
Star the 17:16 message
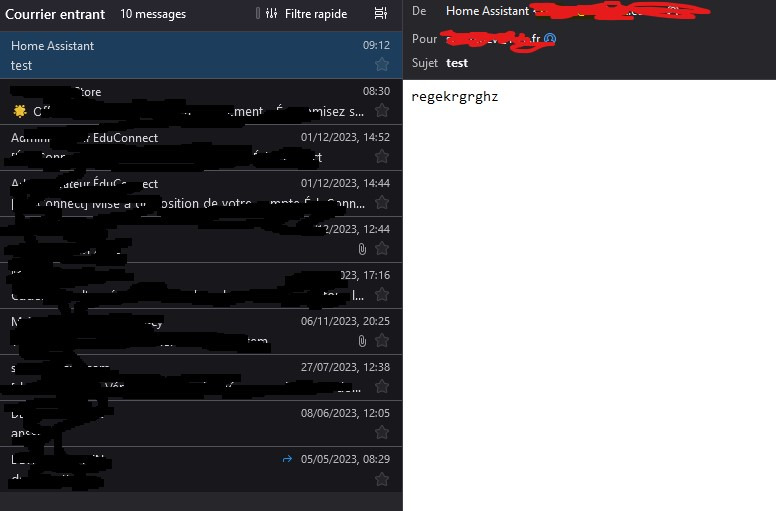tap(382, 294)
